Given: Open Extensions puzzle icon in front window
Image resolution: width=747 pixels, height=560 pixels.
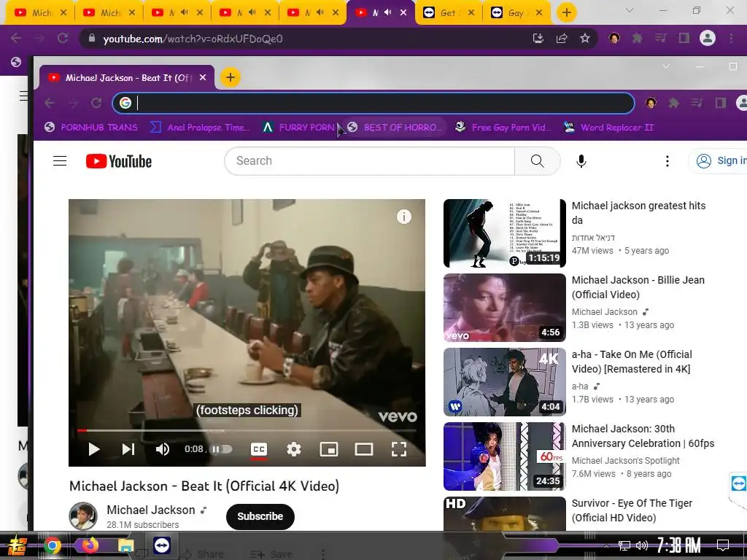Looking at the screenshot, I should point(673,103).
